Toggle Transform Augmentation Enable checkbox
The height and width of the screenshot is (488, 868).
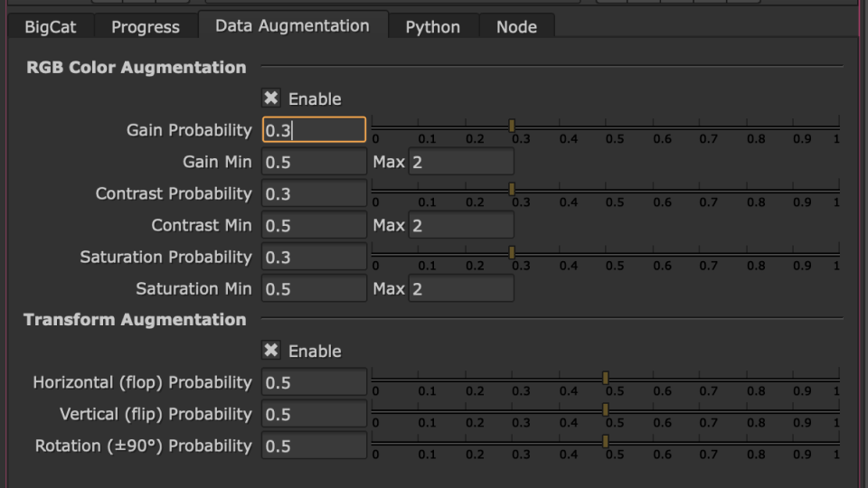coord(271,351)
